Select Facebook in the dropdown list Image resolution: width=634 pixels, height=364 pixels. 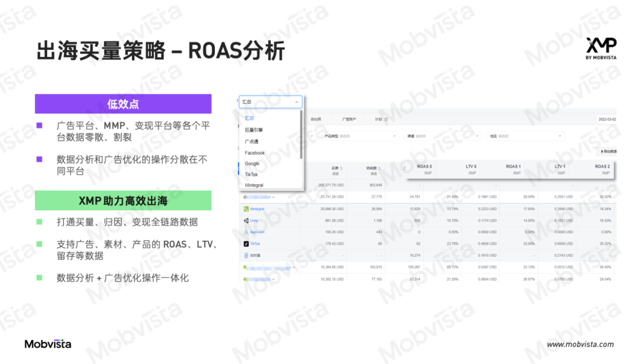point(254,153)
